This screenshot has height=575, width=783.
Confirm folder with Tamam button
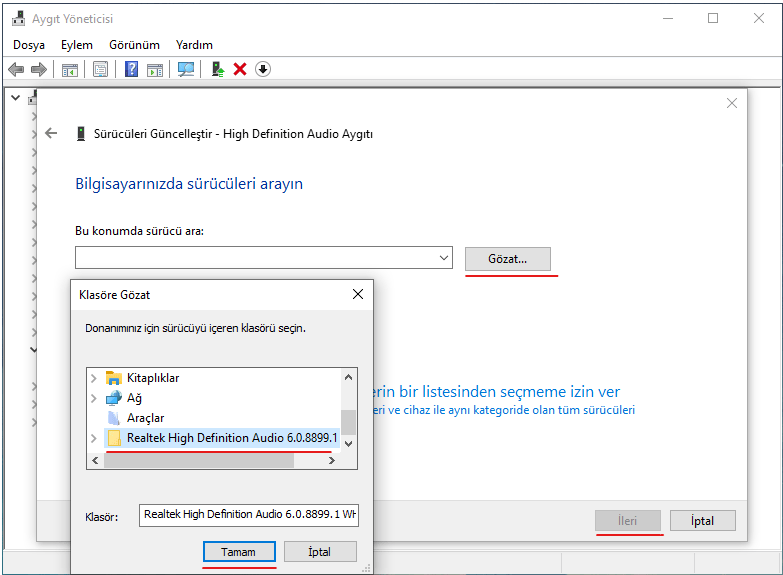click(x=239, y=552)
